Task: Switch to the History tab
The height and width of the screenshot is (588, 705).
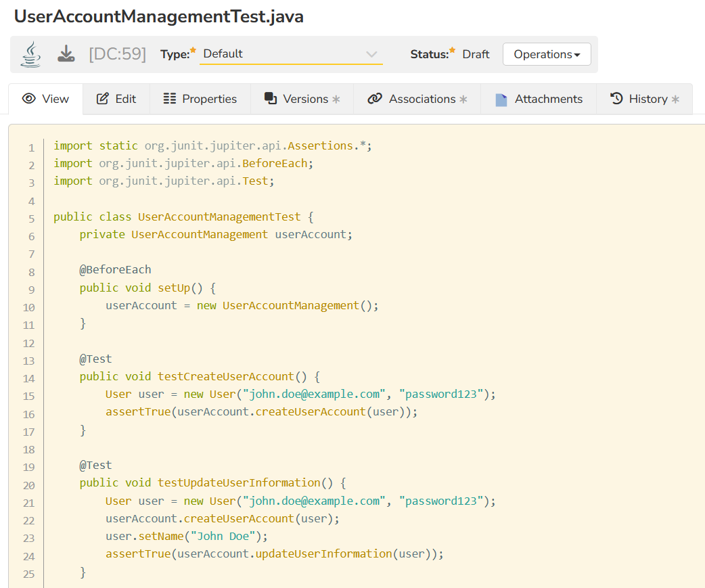Action: [645, 99]
